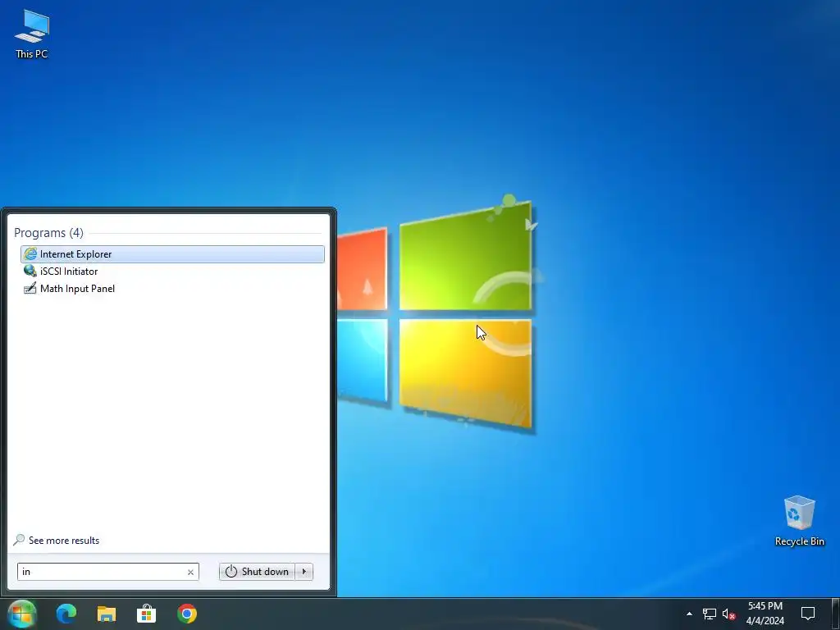Open Microsoft Store from the taskbar
This screenshot has height=630, width=840.
pyautogui.click(x=146, y=614)
